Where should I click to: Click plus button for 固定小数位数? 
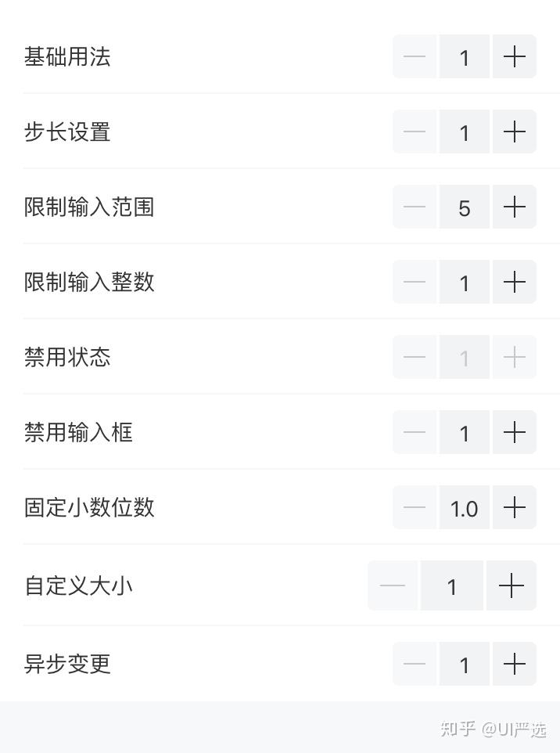(x=514, y=507)
